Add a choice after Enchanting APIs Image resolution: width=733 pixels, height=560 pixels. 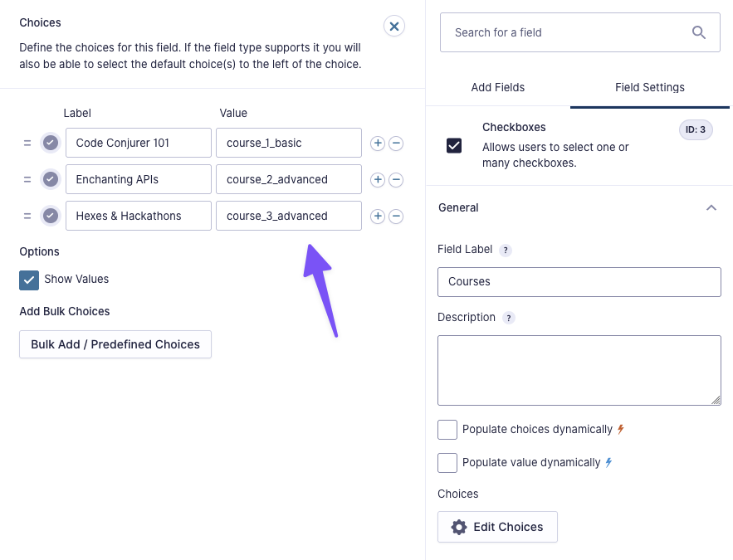[377, 180]
